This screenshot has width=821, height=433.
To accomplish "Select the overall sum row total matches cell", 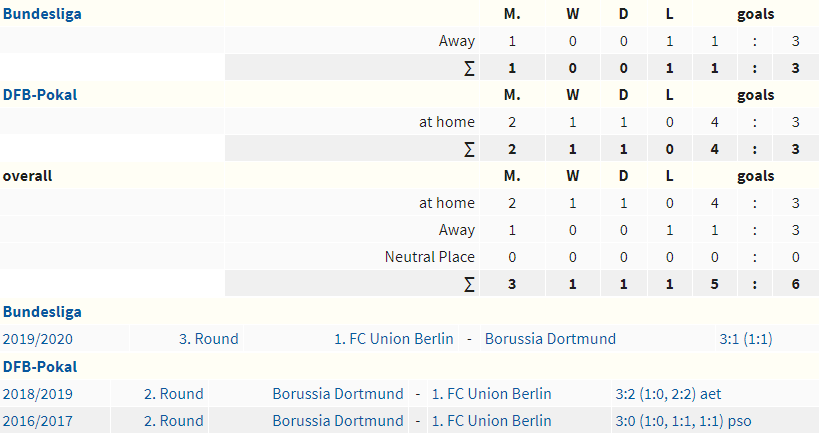I will (512, 284).
